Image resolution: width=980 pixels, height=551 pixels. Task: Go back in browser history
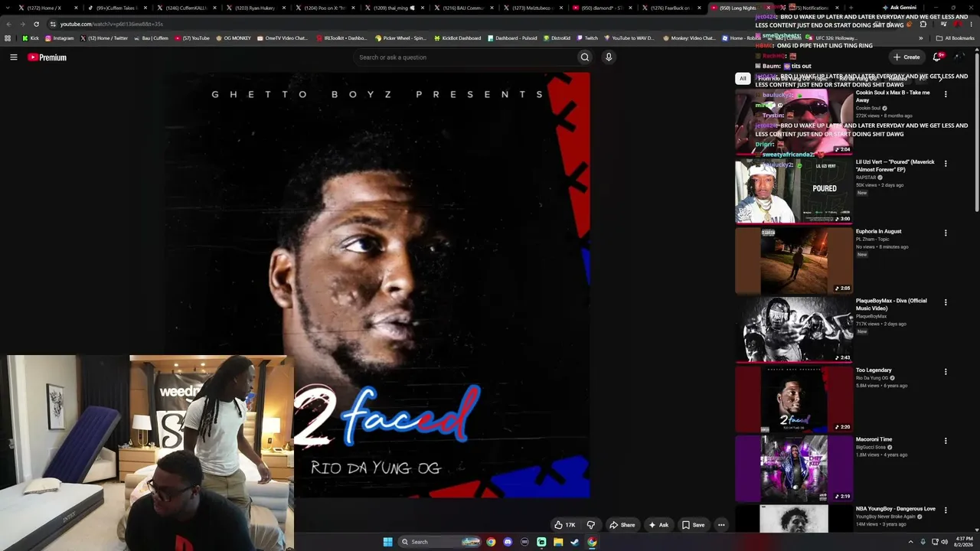coord(8,24)
